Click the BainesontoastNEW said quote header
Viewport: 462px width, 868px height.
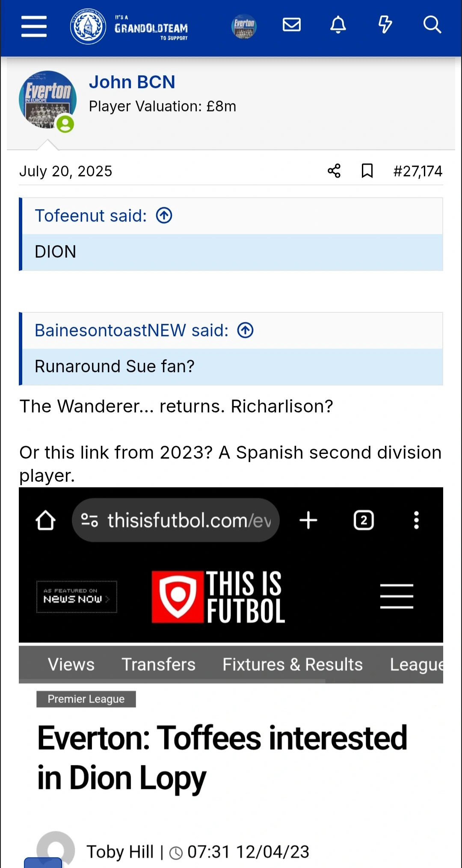(131, 330)
